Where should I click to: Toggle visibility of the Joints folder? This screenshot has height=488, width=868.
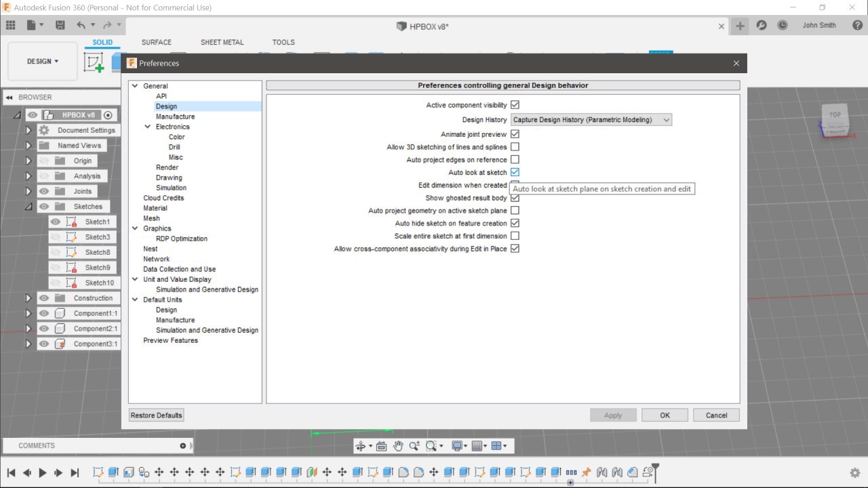coord(44,191)
